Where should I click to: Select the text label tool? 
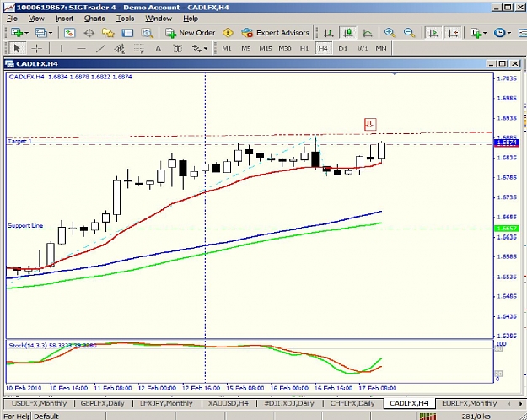(177, 49)
